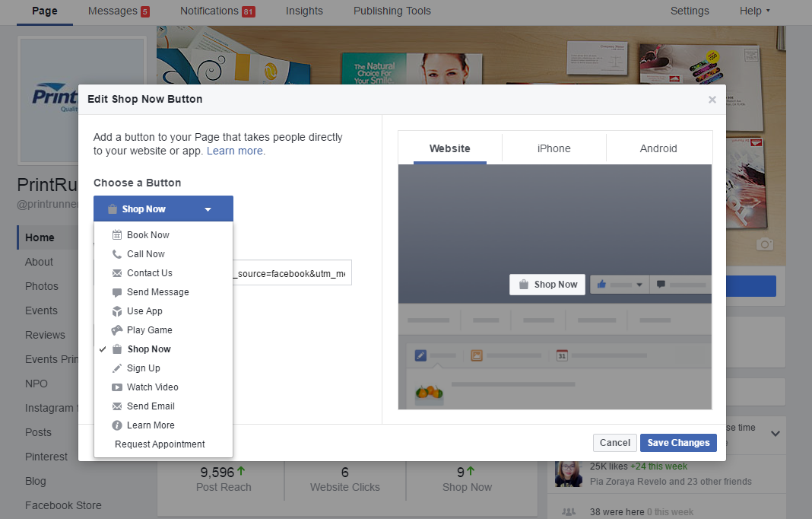Expand the like dropdown arrow in preview
The image size is (812, 519).
point(639,285)
